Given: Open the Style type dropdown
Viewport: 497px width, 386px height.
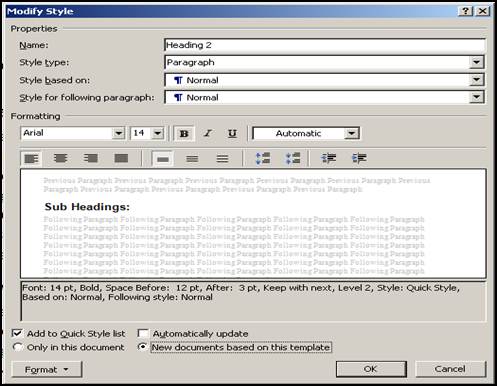Looking at the screenshot, I should [x=477, y=62].
